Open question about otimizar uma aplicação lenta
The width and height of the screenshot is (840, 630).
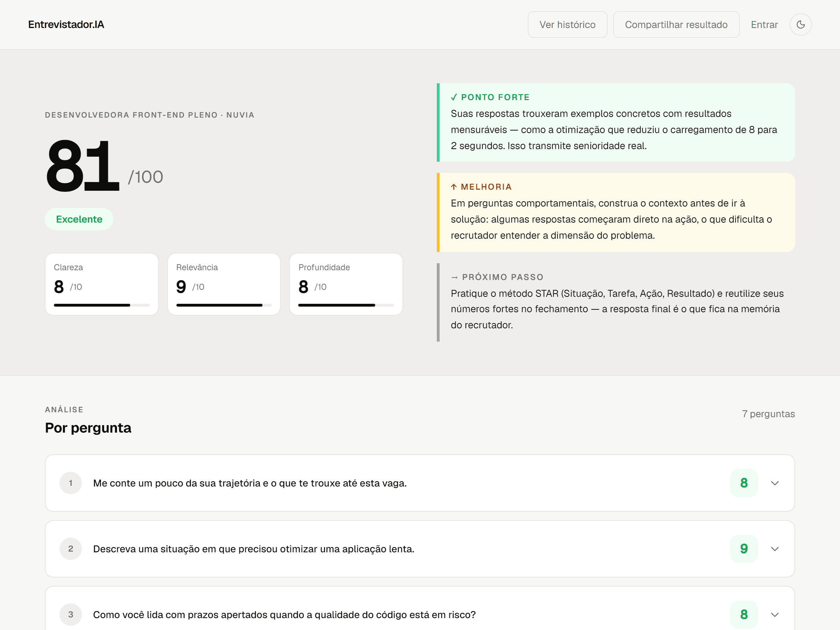tap(420, 549)
